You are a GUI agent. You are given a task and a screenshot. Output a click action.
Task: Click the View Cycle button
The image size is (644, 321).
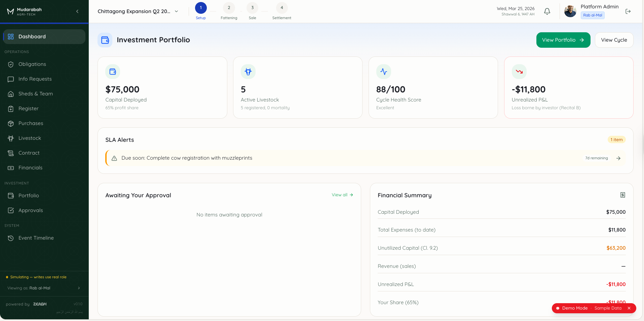[614, 40]
